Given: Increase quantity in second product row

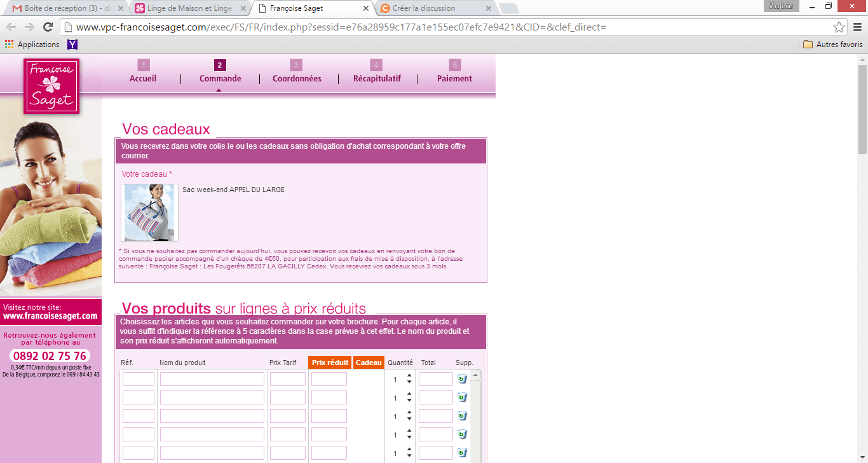Looking at the screenshot, I should pyautogui.click(x=409, y=394).
